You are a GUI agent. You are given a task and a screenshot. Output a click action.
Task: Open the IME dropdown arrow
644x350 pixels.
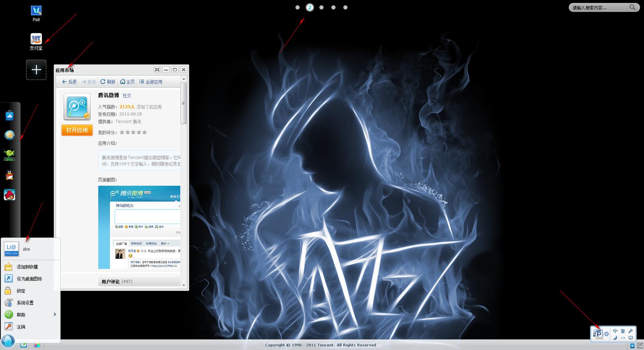pyautogui.click(x=607, y=334)
